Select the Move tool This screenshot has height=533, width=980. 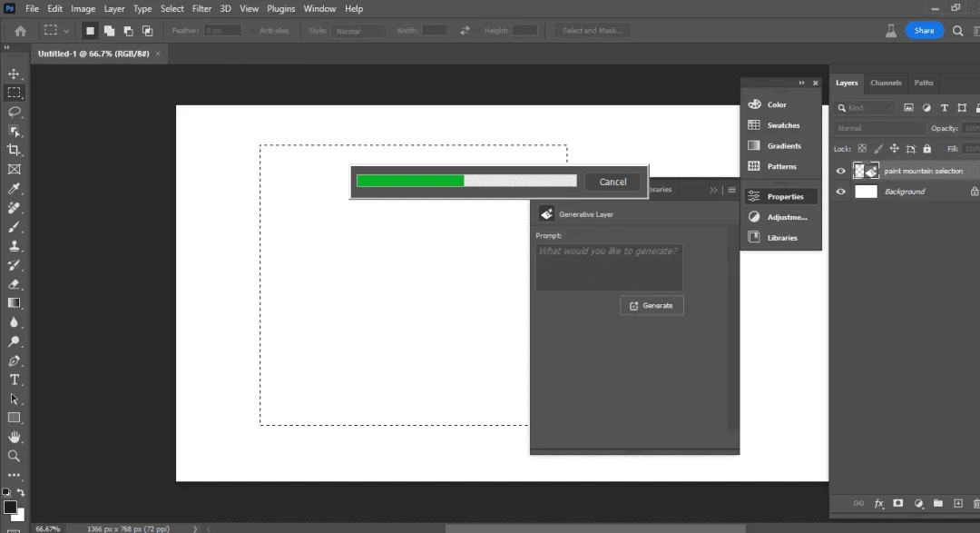(14, 74)
